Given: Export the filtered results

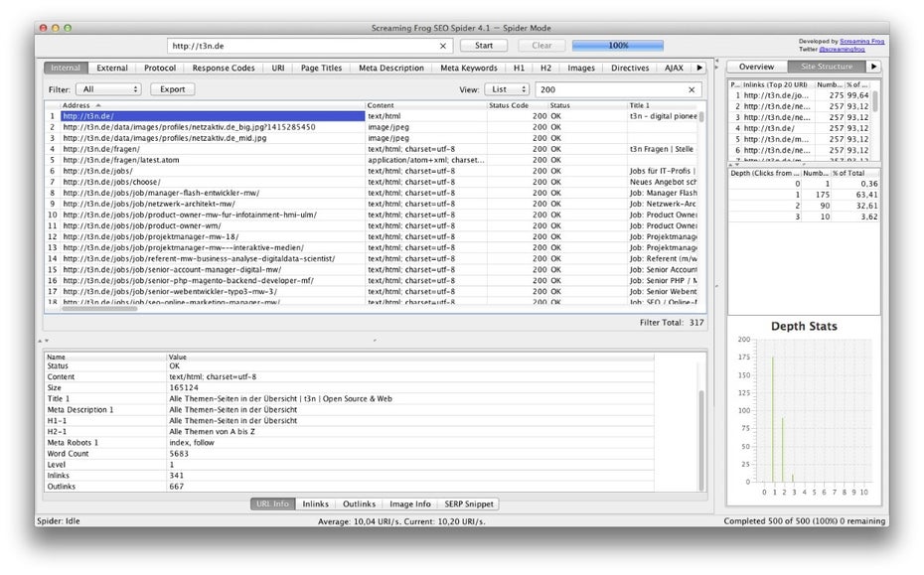Looking at the screenshot, I should (173, 89).
